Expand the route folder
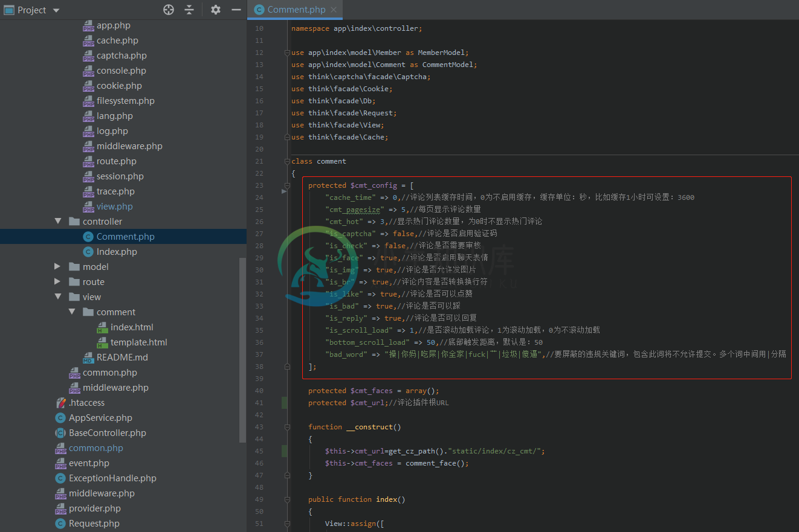This screenshot has height=532, width=799. (x=57, y=282)
